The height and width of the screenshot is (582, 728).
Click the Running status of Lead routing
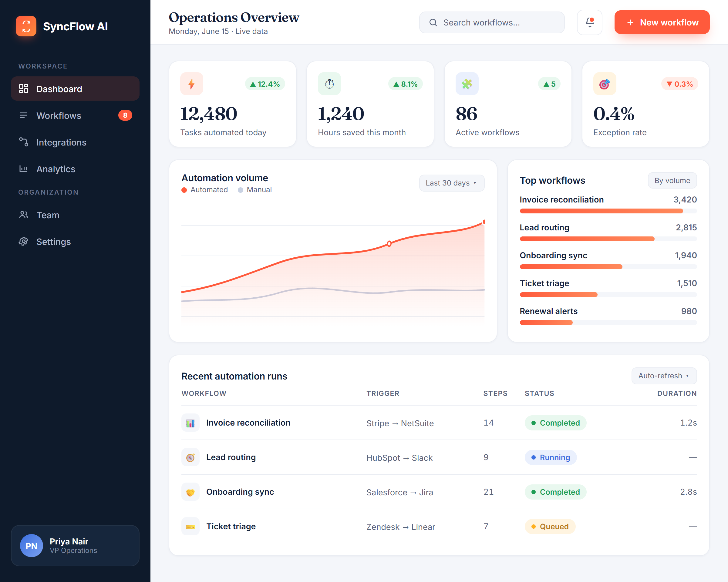click(550, 457)
